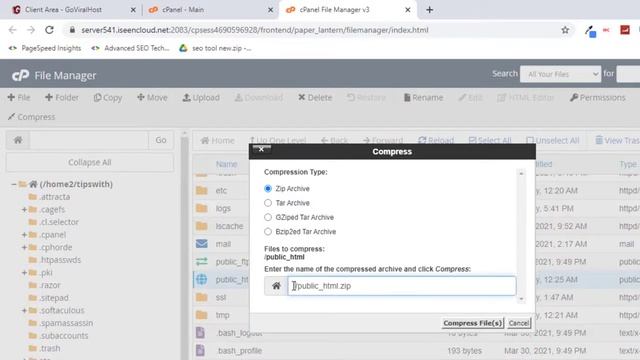Click Reload in navigation bar

436,140
